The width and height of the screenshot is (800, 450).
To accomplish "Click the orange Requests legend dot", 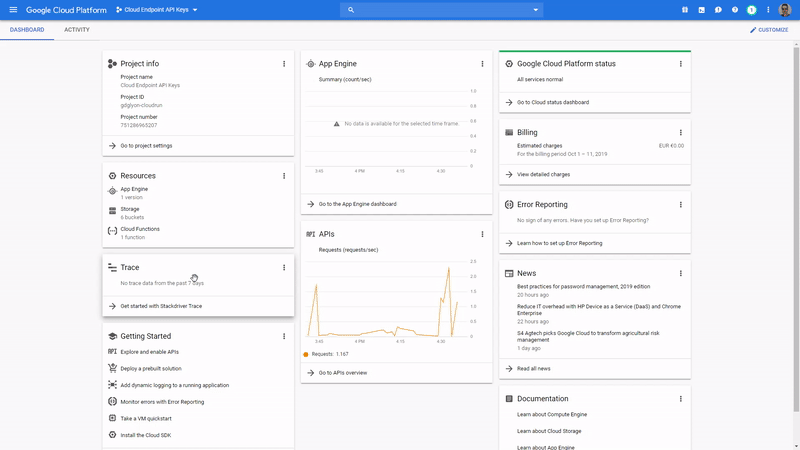I will [306, 354].
